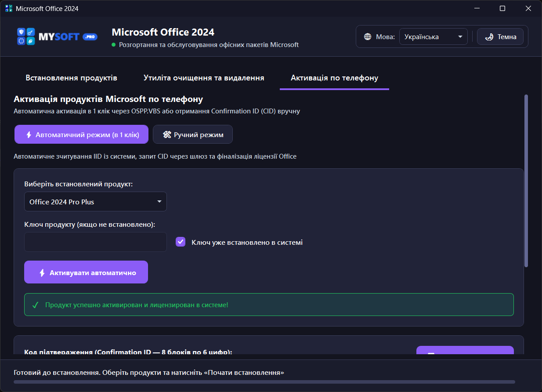
Task: Click the moon icon on Темна button
Action: [x=489, y=37]
